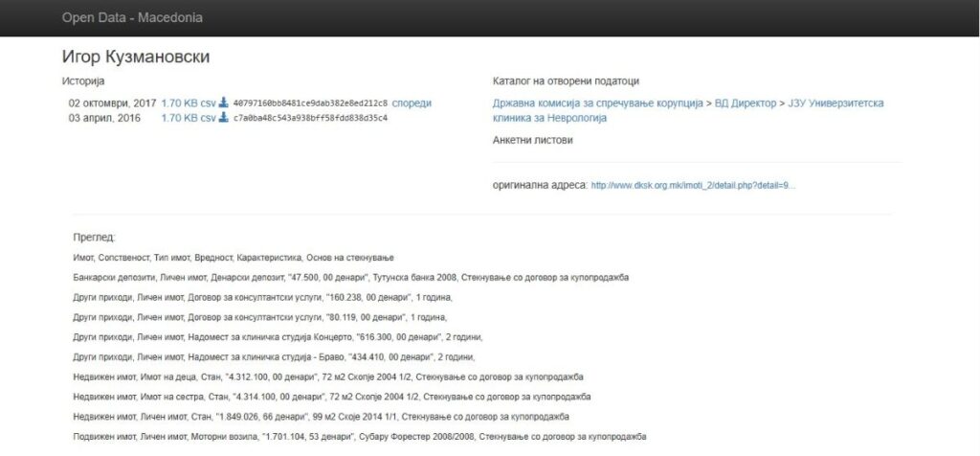Click the Историја section heading

(82, 81)
